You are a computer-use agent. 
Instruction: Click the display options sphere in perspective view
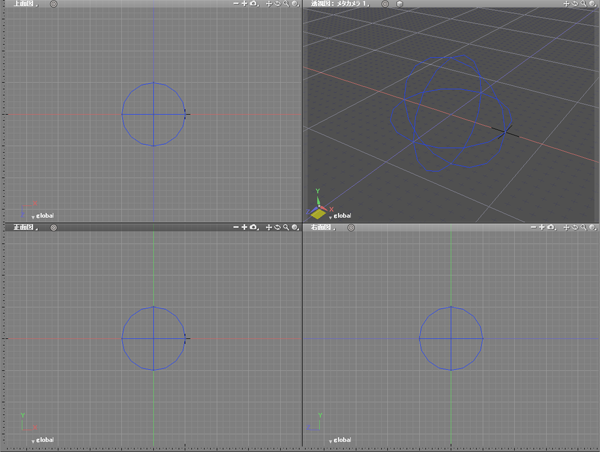594,4
